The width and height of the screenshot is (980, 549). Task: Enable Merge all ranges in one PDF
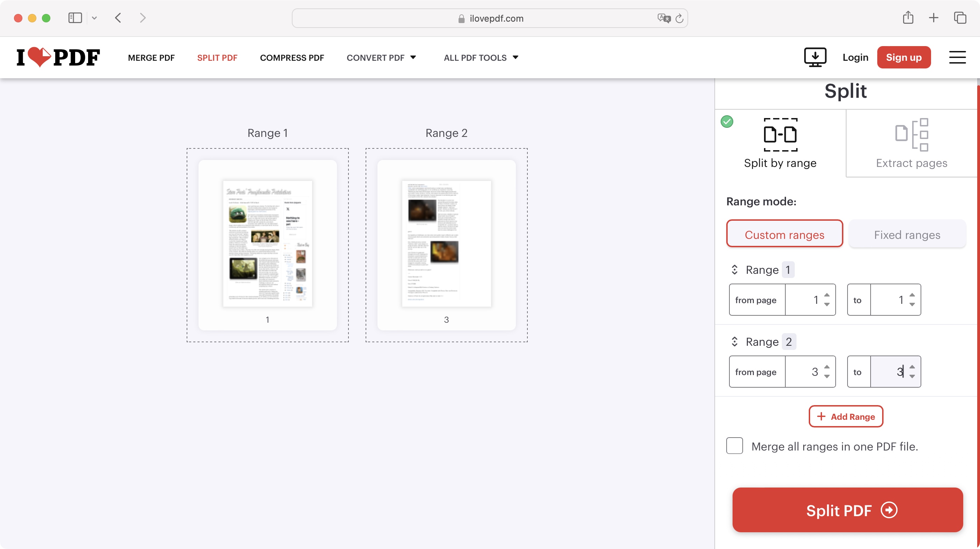point(734,446)
